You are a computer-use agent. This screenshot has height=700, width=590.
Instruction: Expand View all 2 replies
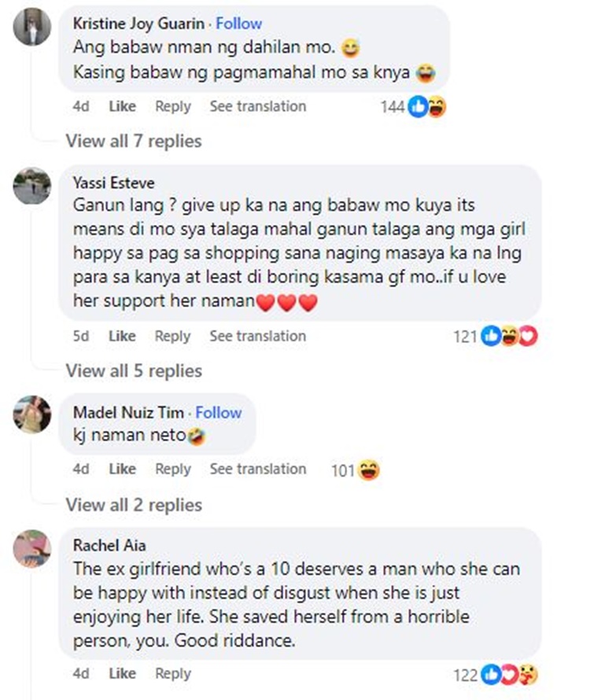coord(134,505)
